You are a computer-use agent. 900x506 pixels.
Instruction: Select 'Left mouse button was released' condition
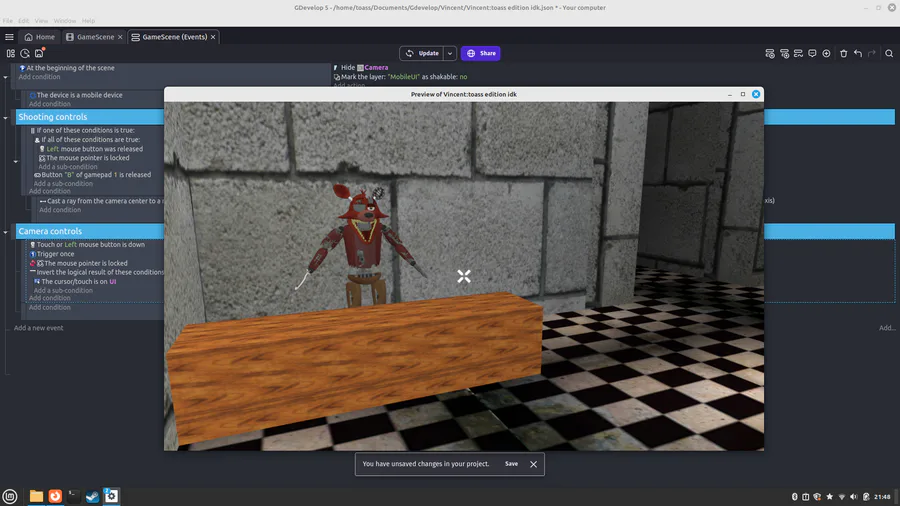pyautogui.click(x=91, y=149)
